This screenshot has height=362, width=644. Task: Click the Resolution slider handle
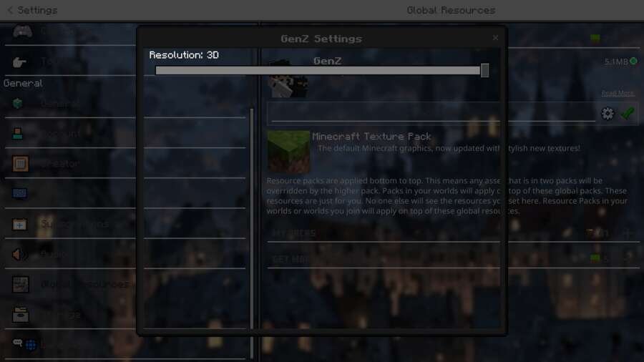click(484, 70)
